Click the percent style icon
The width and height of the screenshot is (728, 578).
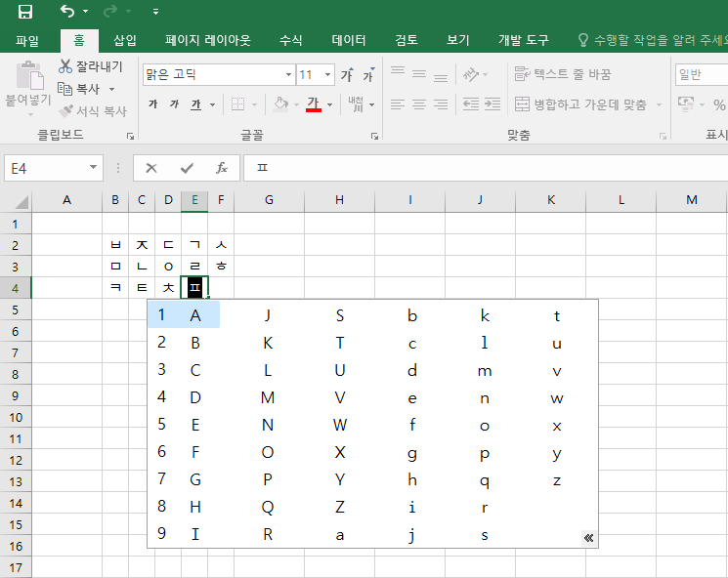pyautogui.click(x=719, y=104)
